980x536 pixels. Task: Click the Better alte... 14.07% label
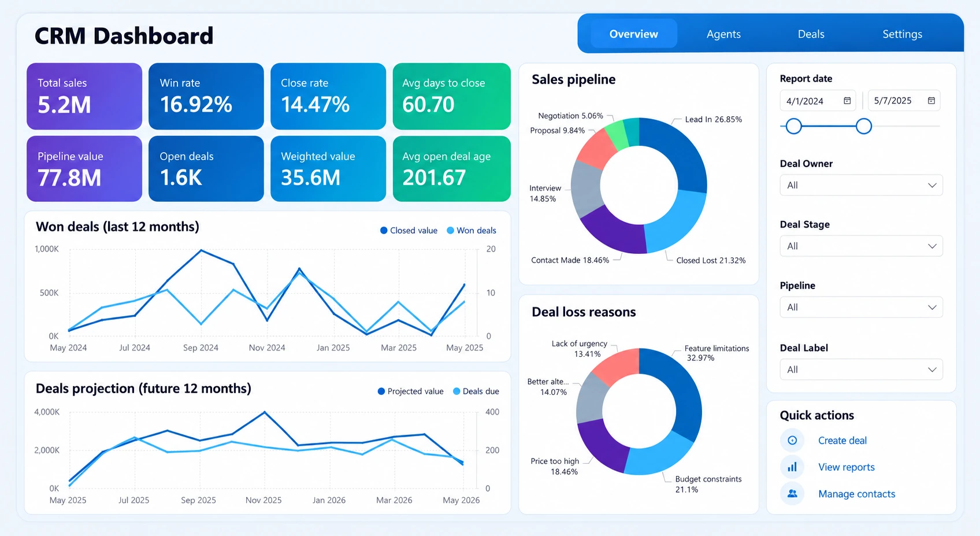pyautogui.click(x=548, y=387)
